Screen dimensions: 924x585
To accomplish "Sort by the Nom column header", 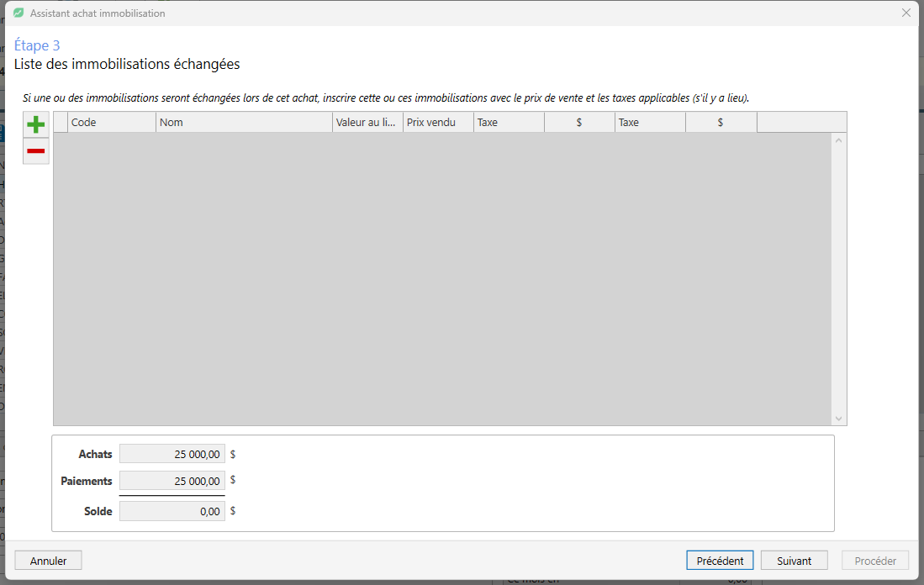I will coord(245,123).
